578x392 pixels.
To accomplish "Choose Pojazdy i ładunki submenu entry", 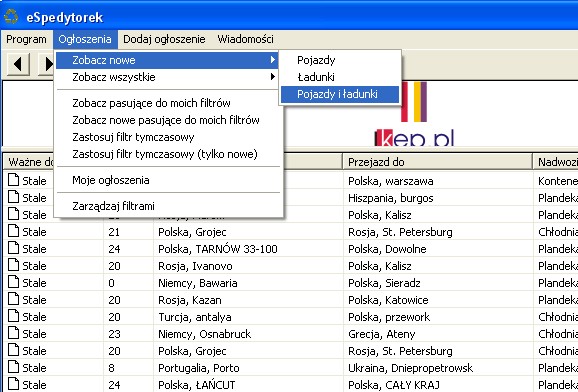I will coord(340,94).
